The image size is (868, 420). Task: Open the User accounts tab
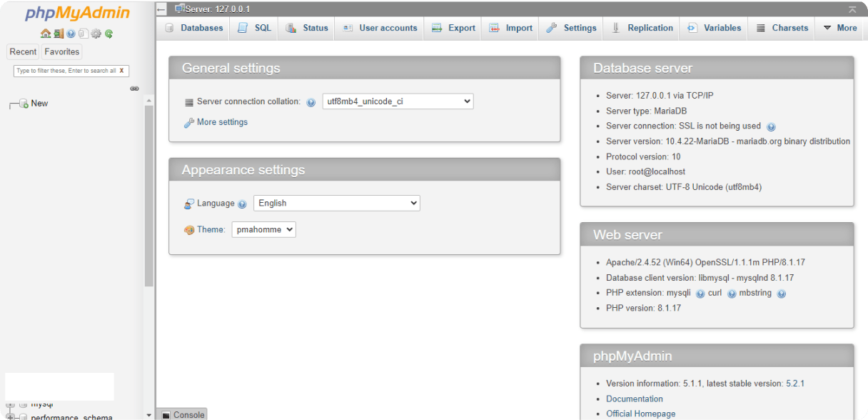(x=380, y=28)
